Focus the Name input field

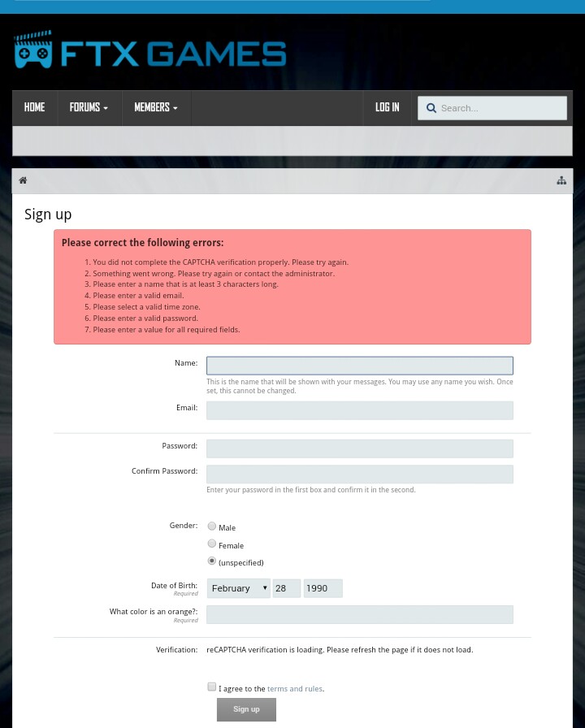point(359,366)
